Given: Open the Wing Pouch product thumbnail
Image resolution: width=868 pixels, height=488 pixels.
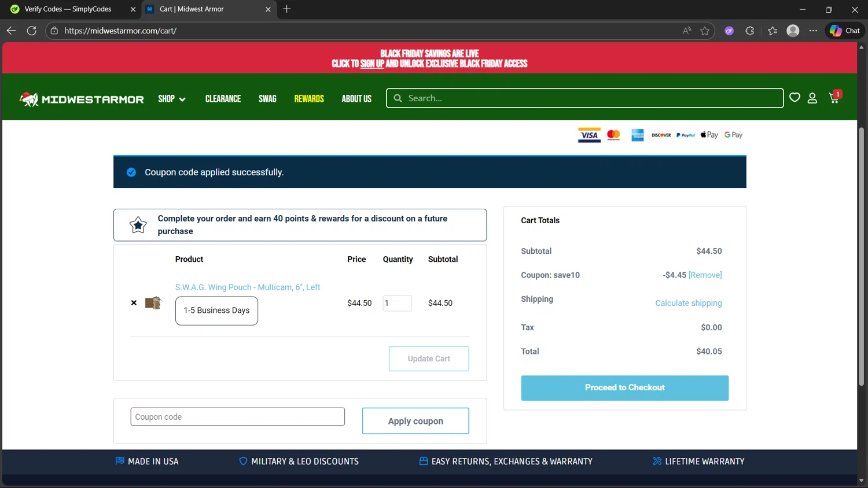Looking at the screenshot, I should [x=153, y=303].
